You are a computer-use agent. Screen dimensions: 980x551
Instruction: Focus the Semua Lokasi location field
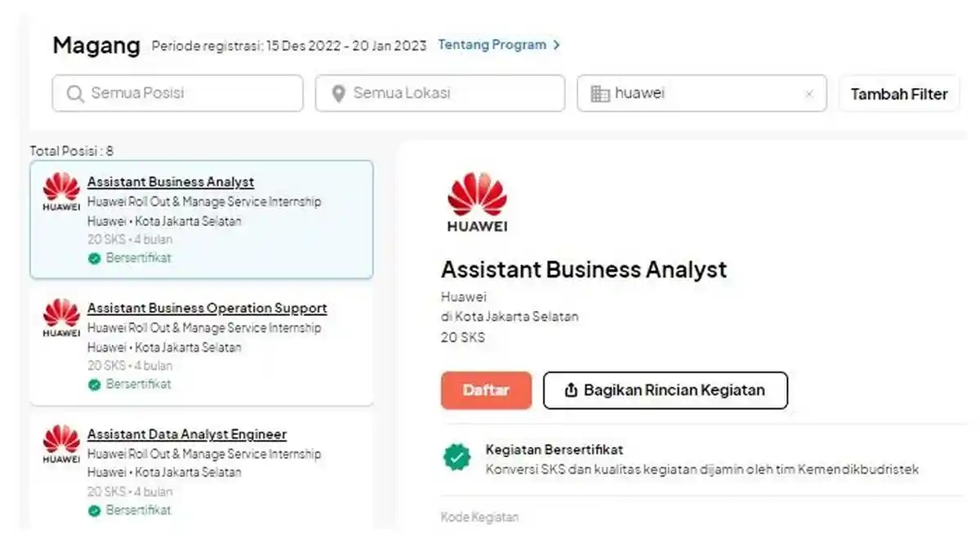click(440, 93)
